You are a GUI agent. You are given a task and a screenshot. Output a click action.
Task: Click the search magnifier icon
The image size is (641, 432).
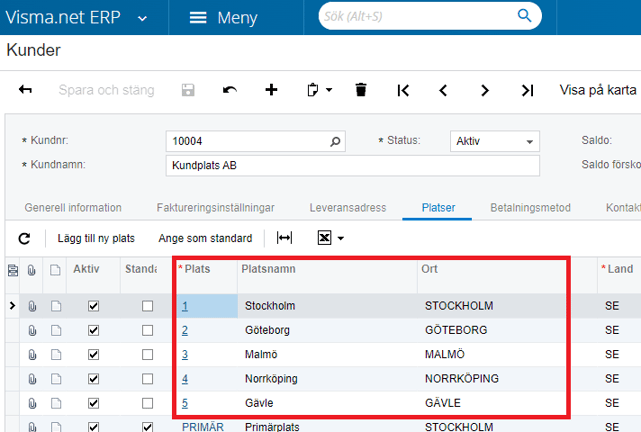(x=524, y=16)
